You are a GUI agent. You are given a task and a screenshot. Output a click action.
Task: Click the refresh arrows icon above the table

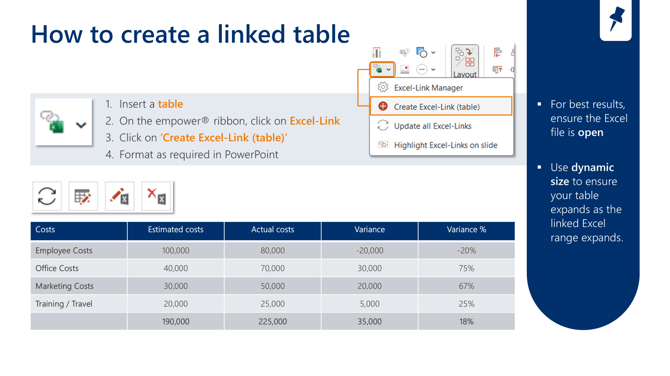(x=47, y=197)
